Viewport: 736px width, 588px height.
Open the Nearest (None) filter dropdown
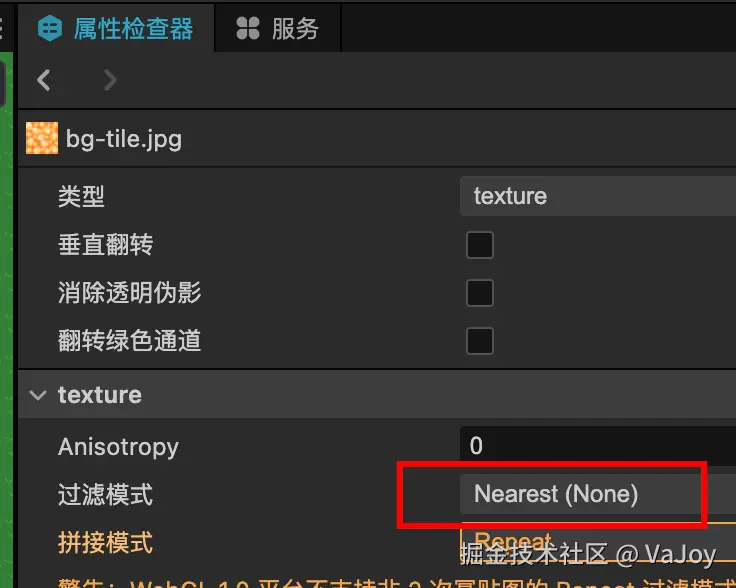coord(598,494)
